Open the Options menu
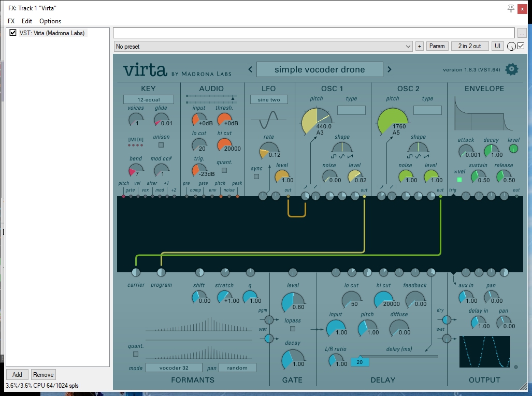 pyautogui.click(x=50, y=21)
